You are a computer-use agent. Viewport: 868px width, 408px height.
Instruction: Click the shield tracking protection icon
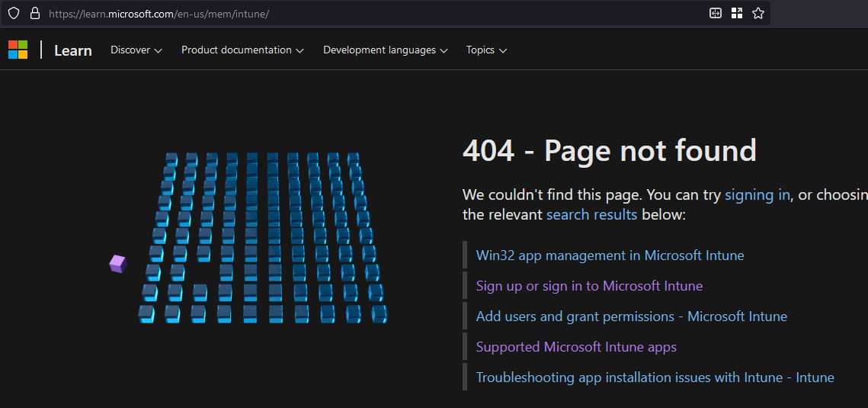click(13, 13)
